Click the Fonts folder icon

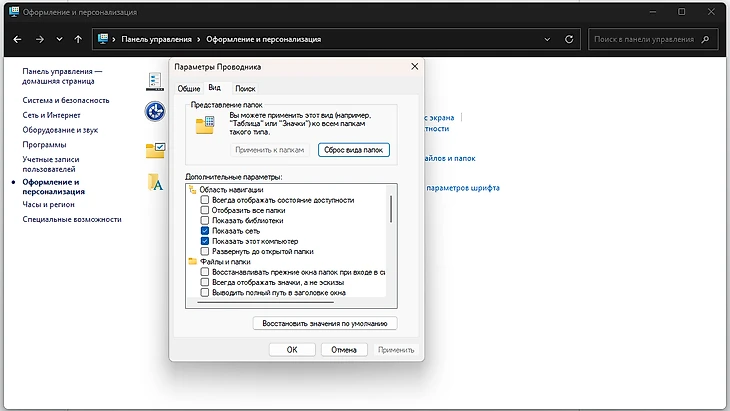coord(155,182)
